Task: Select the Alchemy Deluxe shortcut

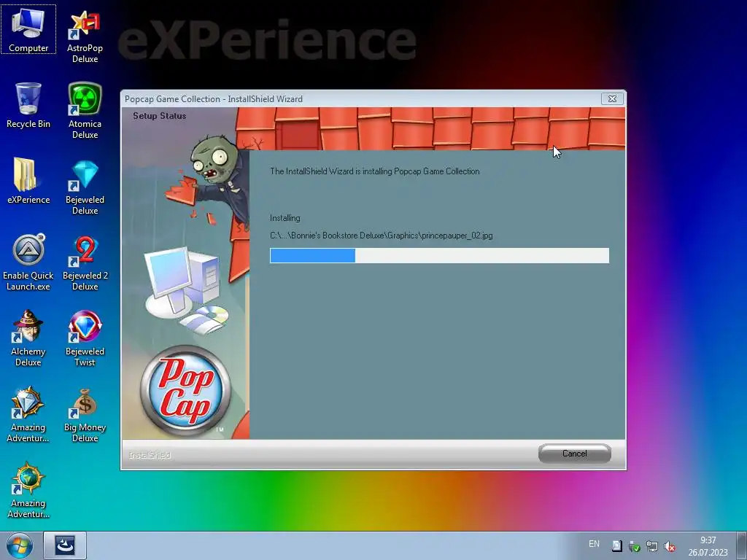Action: click(x=28, y=338)
